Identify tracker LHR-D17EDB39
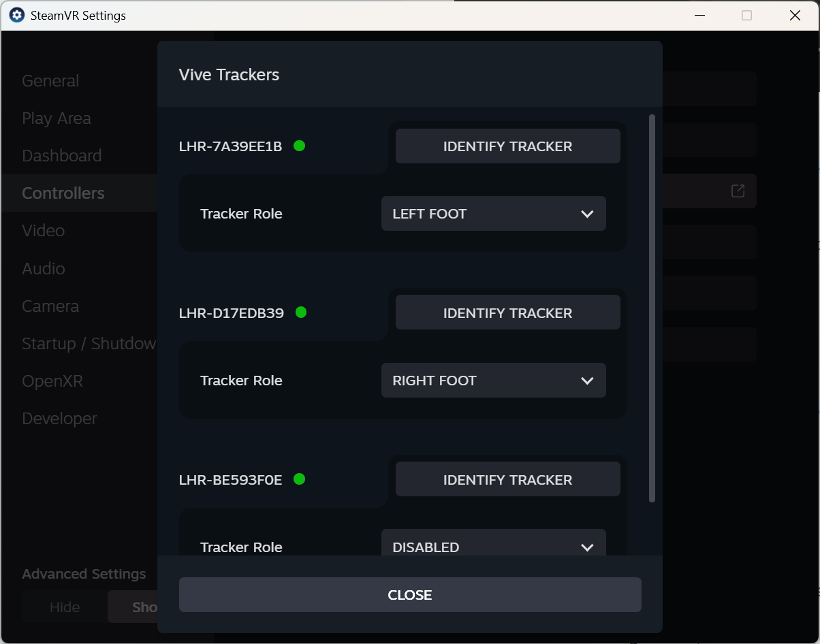The width and height of the screenshot is (820, 644). tap(507, 313)
